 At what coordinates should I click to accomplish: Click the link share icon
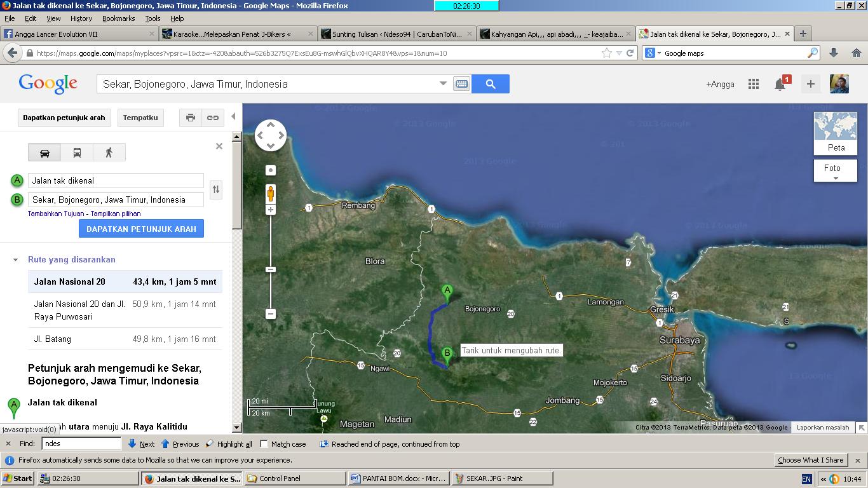[213, 118]
